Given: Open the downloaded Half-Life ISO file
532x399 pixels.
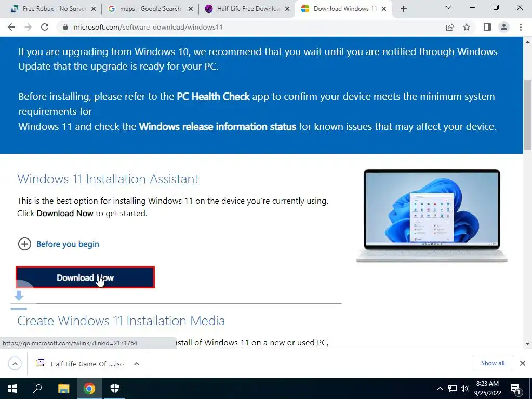Looking at the screenshot, I should 81,364.
